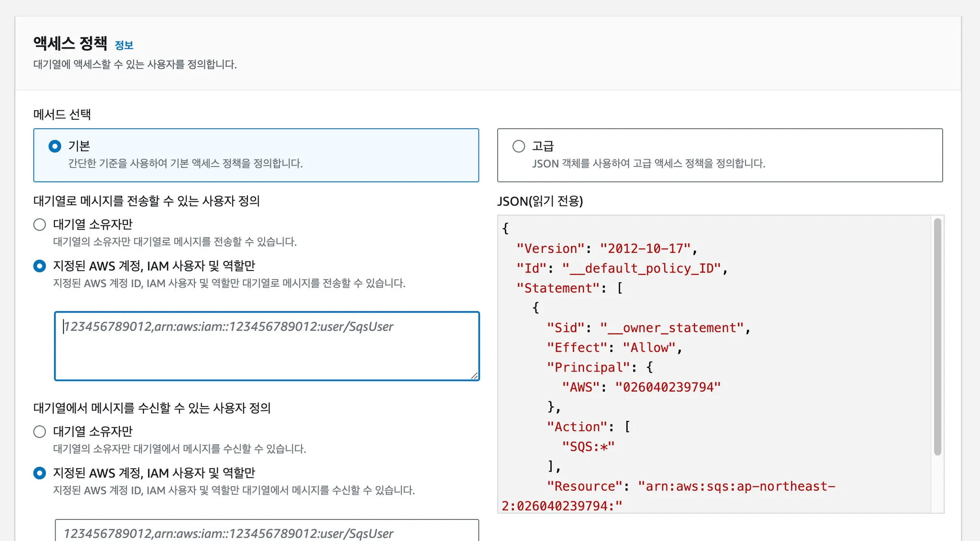Grab the text area resize handle

pos(474,376)
